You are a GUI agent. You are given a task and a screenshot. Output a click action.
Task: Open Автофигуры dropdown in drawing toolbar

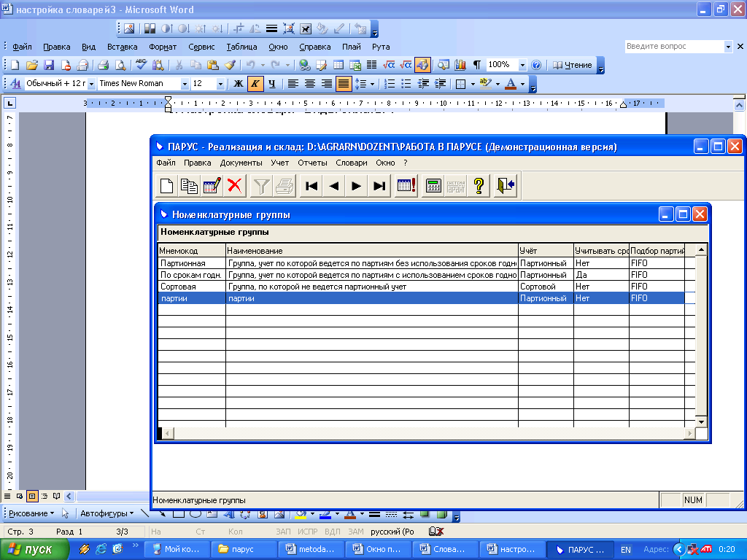click(107, 513)
